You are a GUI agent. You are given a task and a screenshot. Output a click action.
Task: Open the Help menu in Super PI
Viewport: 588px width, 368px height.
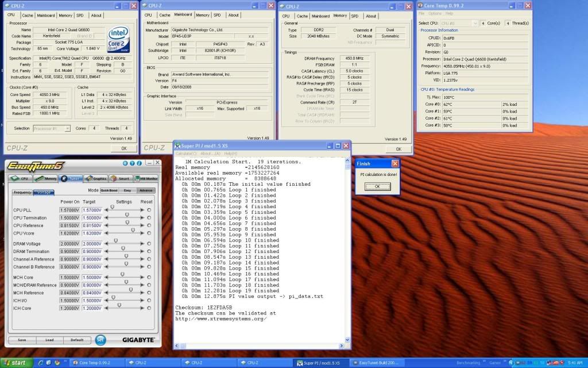(x=231, y=154)
